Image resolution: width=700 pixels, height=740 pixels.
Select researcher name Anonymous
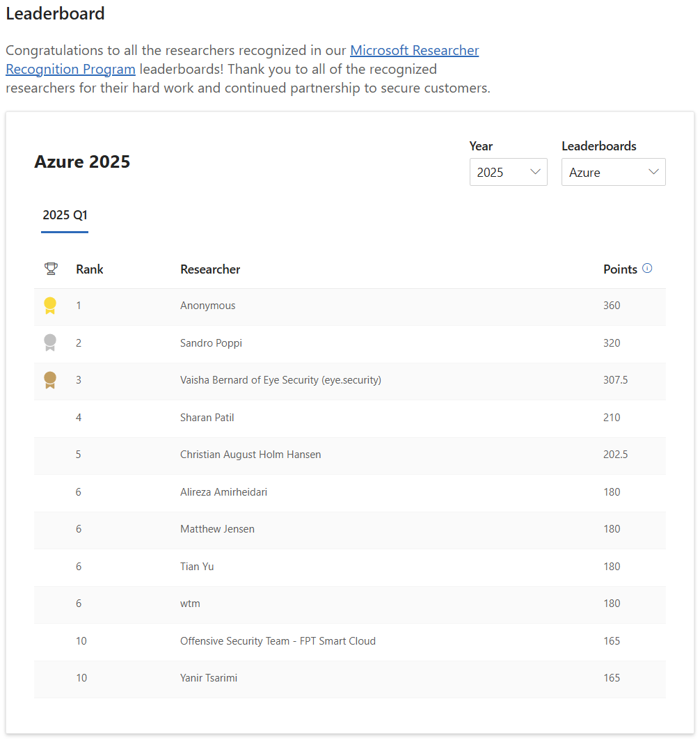click(x=207, y=306)
